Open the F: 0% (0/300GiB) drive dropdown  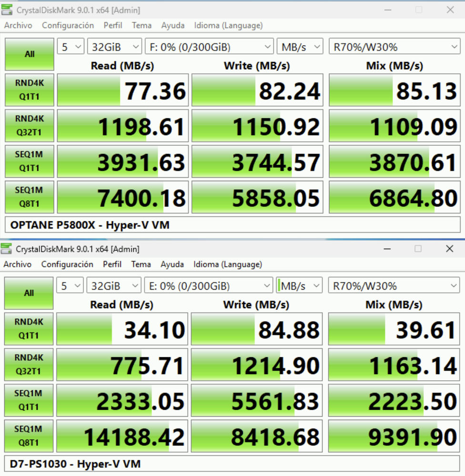[x=210, y=46]
